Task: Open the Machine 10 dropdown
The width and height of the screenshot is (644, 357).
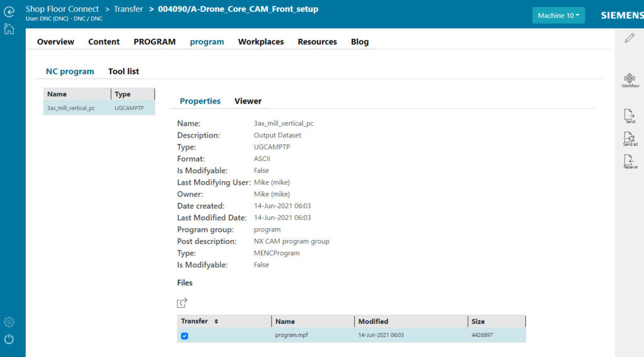Action: (558, 16)
